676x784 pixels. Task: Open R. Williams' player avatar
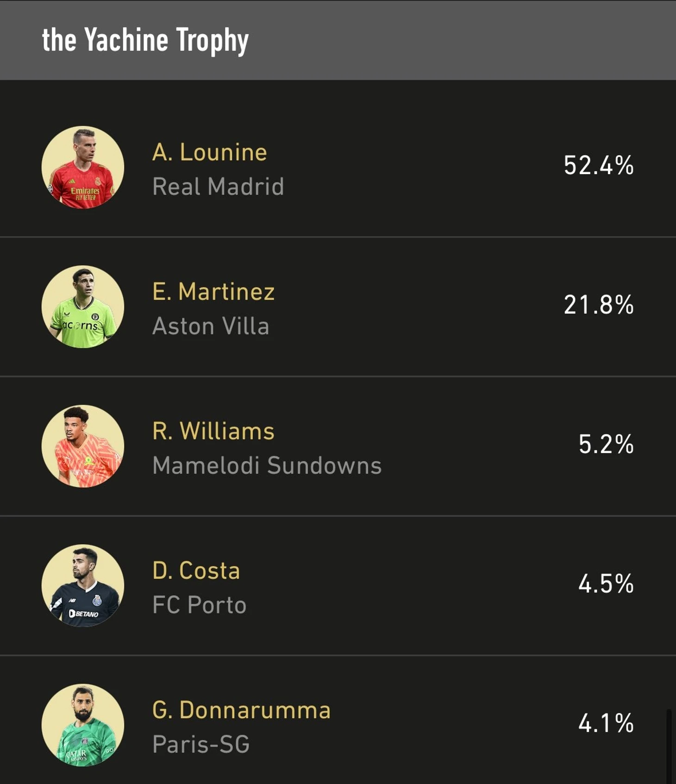pyautogui.click(x=83, y=446)
